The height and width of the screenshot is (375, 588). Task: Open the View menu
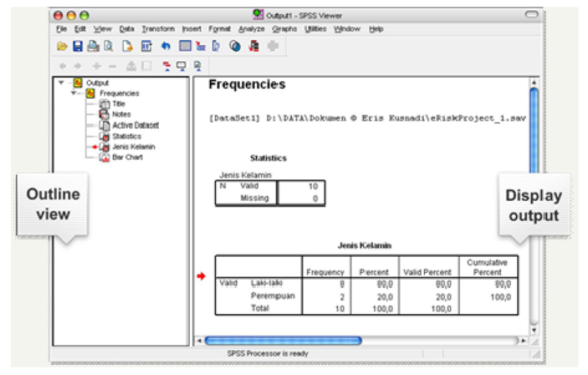coord(102,29)
